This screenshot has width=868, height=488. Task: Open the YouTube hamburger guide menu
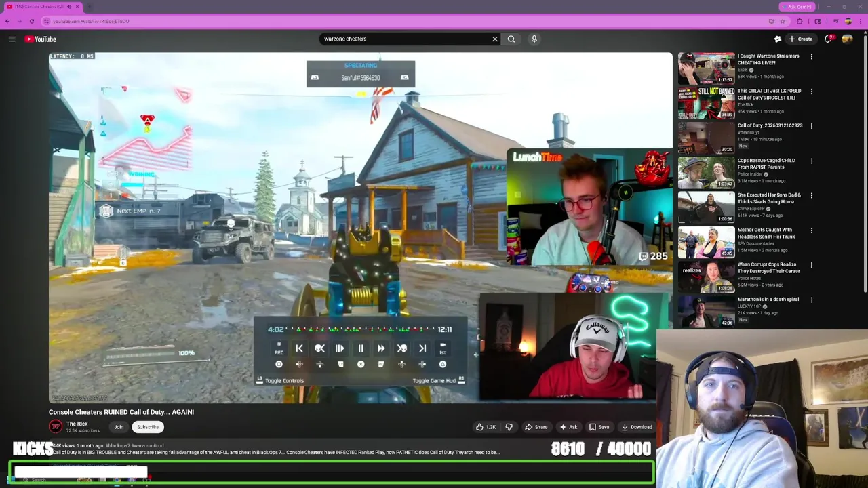pos(12,39)
